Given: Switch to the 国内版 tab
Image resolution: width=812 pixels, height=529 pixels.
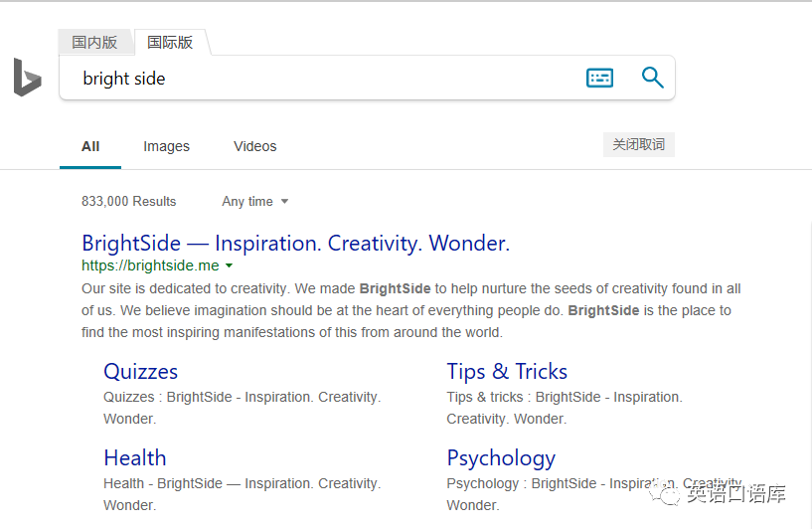Looking at the screenshot, I should point(94,42).
